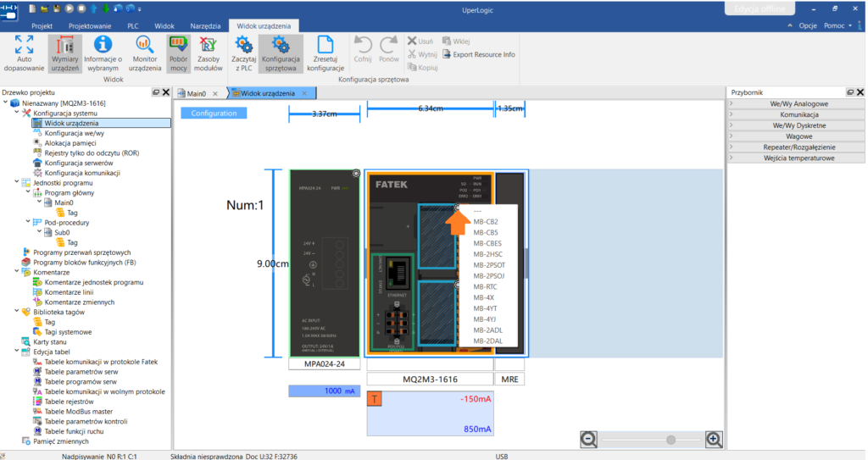Collapse Pod-procedury tree node

coord(28,223)
